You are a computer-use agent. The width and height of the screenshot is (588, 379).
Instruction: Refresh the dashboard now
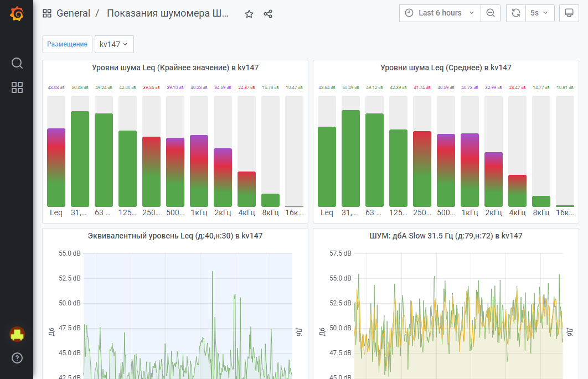[x=516, y=13]
